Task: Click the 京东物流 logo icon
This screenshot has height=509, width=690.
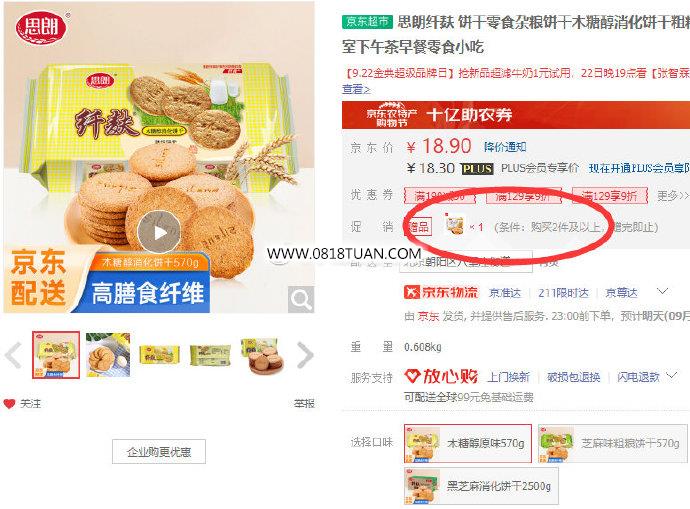Action: pos(411,292)
